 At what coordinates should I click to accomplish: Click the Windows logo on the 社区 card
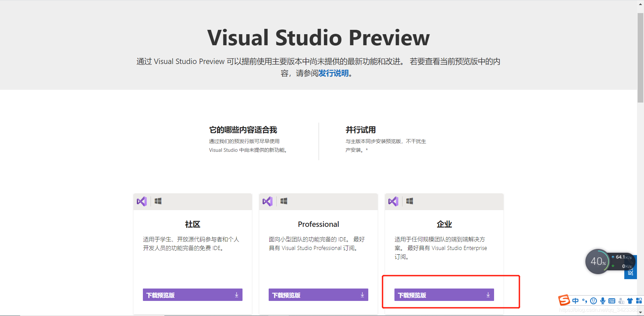tap(158, 201)
